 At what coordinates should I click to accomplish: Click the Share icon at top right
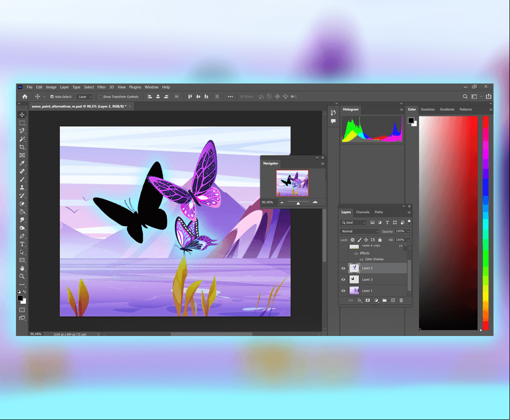click(x=489, y=96)
